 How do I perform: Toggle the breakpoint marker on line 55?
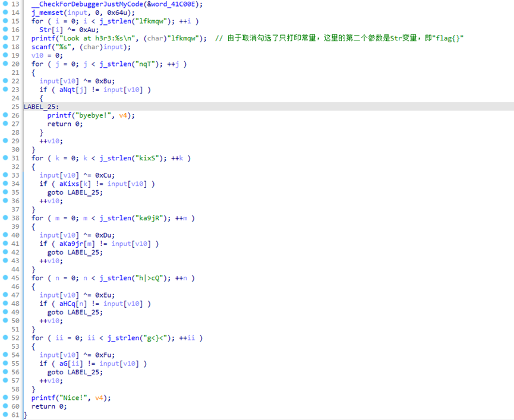tap(5, 363)
